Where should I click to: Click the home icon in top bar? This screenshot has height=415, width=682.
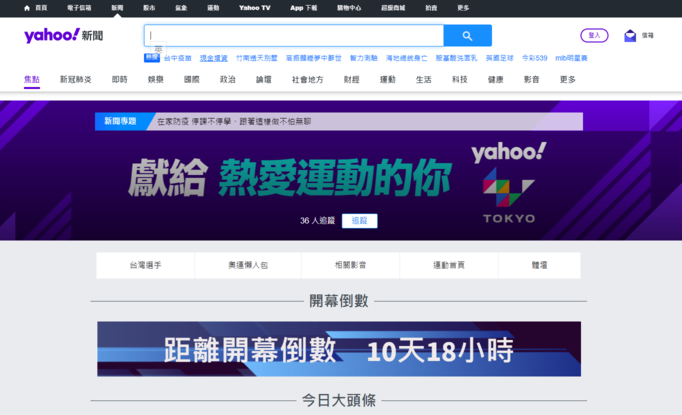point(27,8)
